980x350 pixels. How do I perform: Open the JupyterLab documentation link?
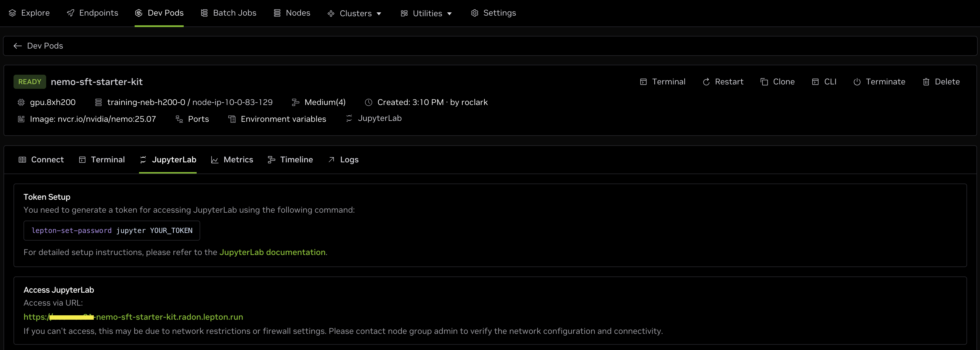tap(272, 253)
